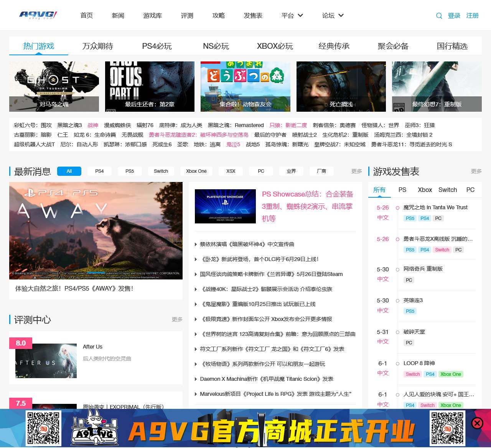Viewport: 491px width, 448px height.
Task: Filter news by Xbox One
Action: tap(196, 171)
